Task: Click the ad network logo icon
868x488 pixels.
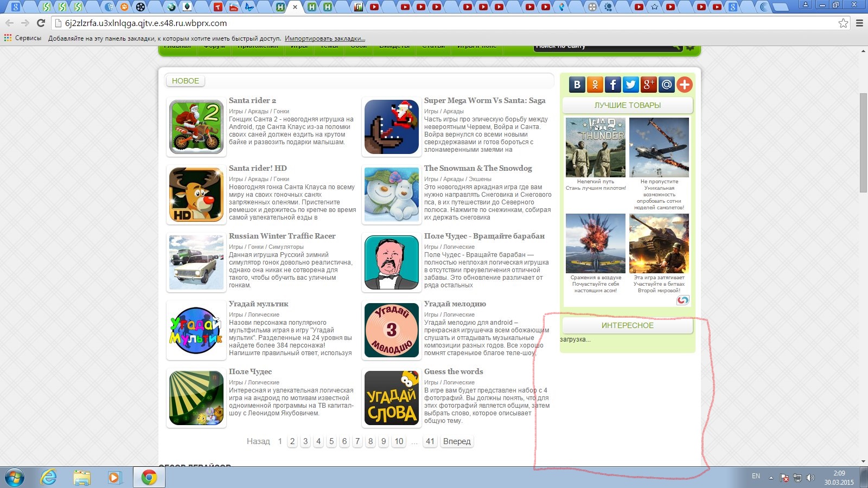Action: coord(683,300)
